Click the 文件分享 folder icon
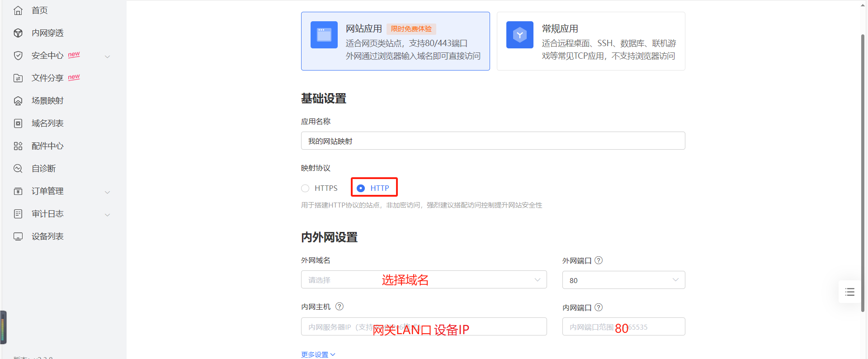 point(18,78)
